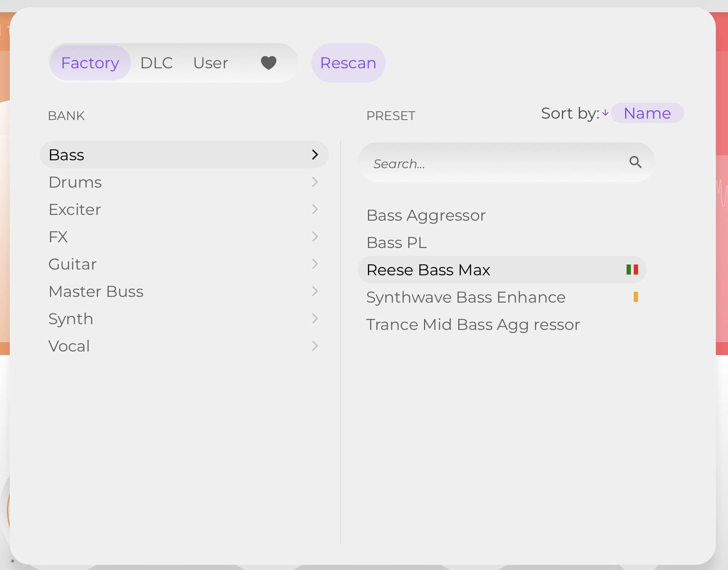Select the Synth bank
728x570 pixels.
click(x=184, y=318)
